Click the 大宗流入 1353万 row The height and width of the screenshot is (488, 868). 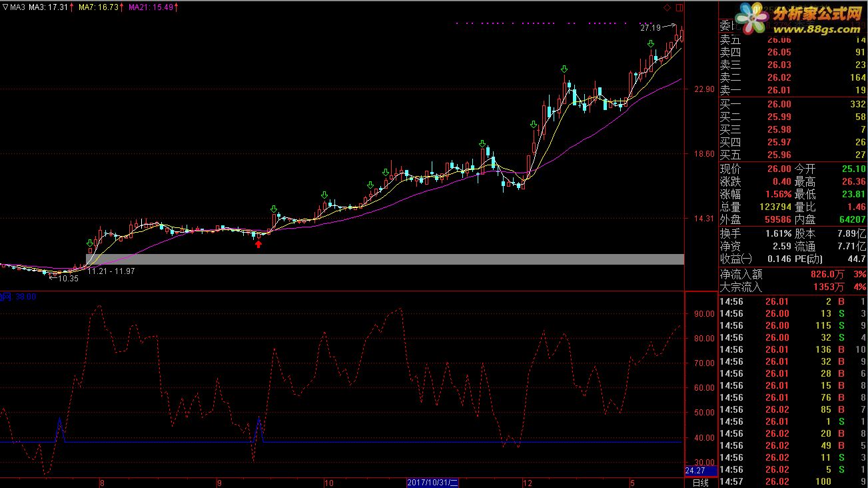coord(793,287)
